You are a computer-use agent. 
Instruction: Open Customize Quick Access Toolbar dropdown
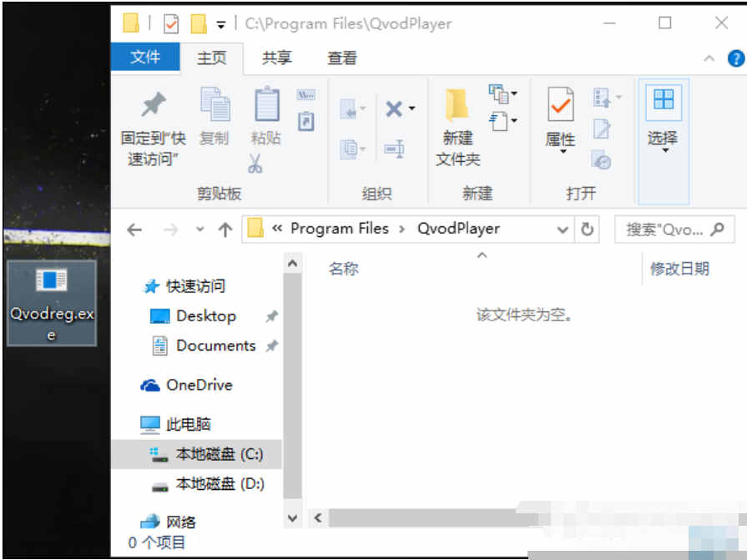click(221, 25)
